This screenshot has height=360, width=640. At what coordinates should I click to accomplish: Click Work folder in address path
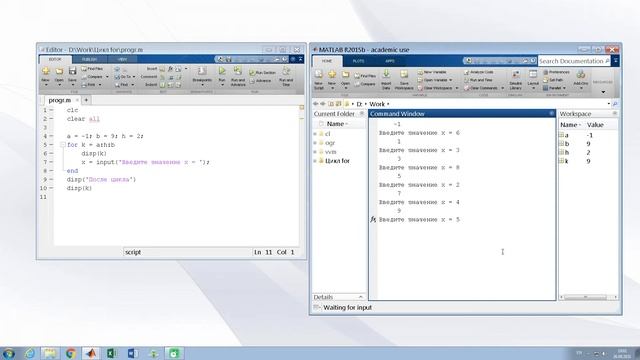[x=377, y=104]
